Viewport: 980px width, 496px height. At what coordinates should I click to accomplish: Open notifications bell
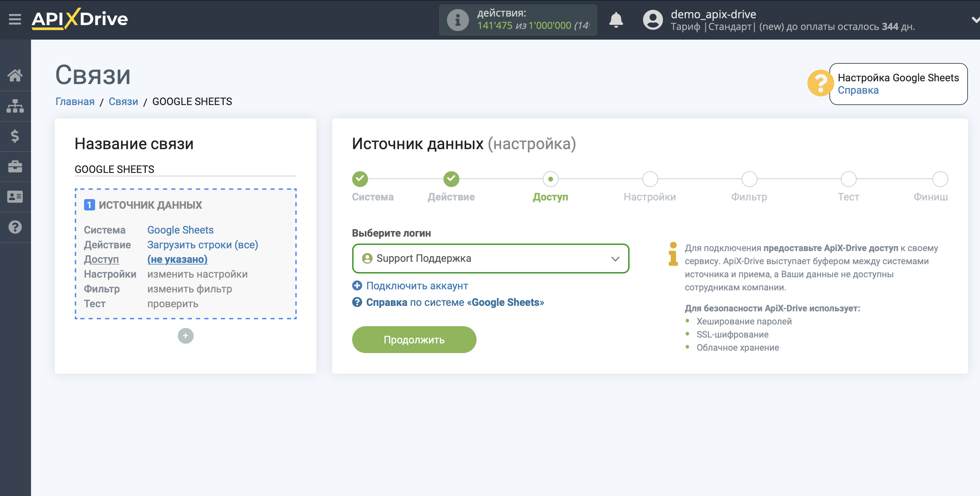click(x=616, y=20)
